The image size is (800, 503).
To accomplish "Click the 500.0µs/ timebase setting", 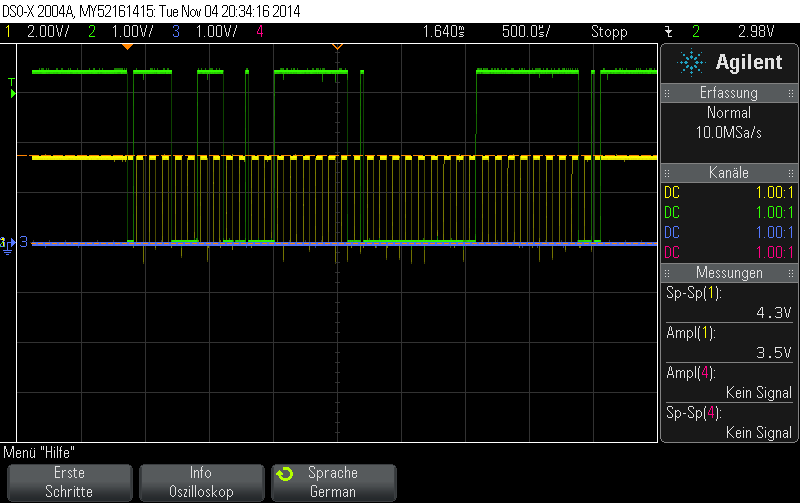I will [527, 32].
